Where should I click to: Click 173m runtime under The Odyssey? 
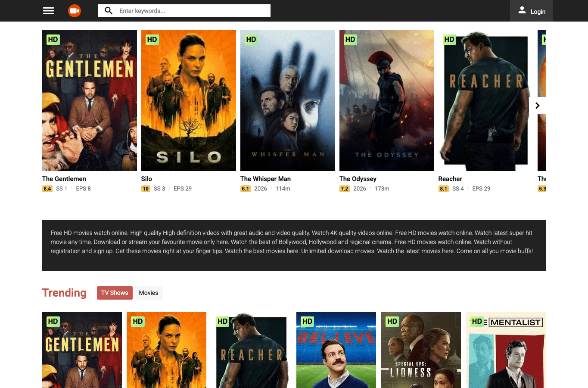[x=382, y=189]
